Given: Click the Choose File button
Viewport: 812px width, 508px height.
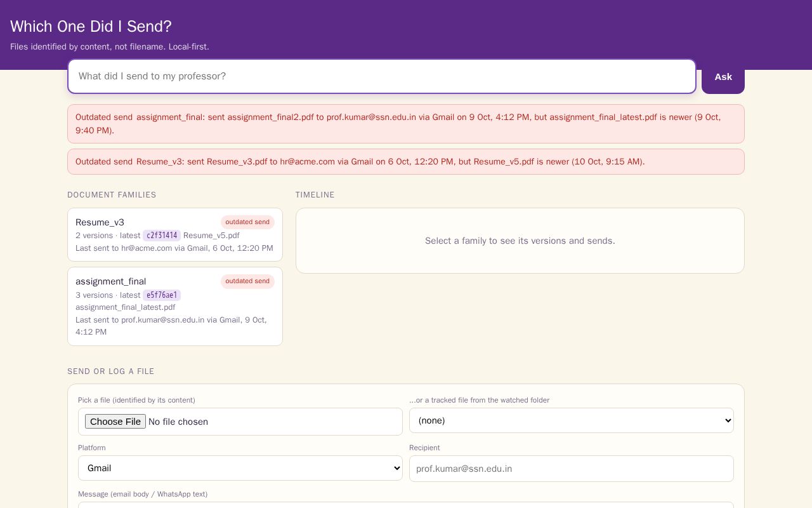Looking at the screenshot, I should pyautogui.click(x=115, y=422).
